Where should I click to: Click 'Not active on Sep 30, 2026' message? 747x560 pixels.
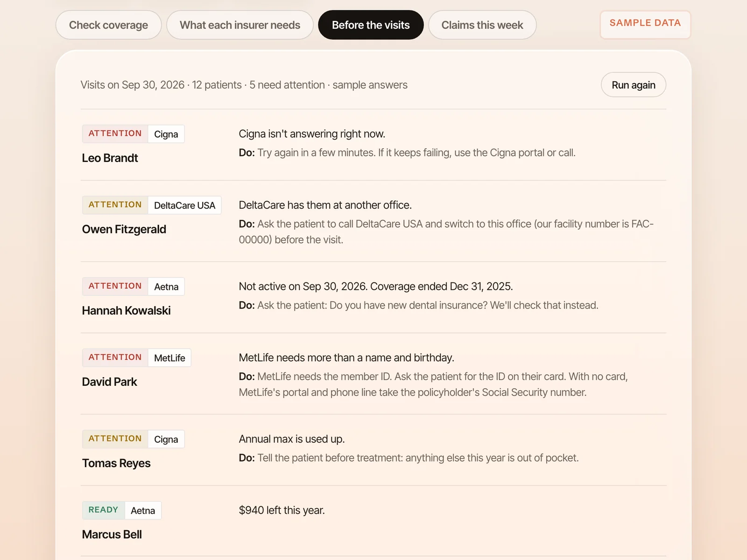coord(376,287)
